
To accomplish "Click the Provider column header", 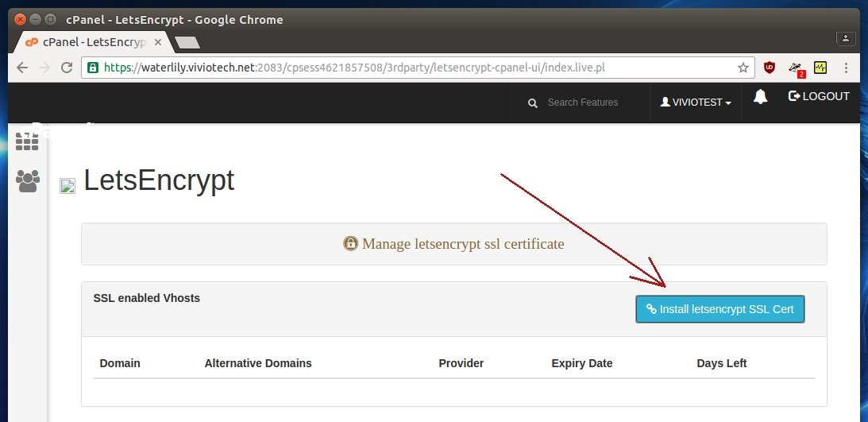I will point(461,363).
